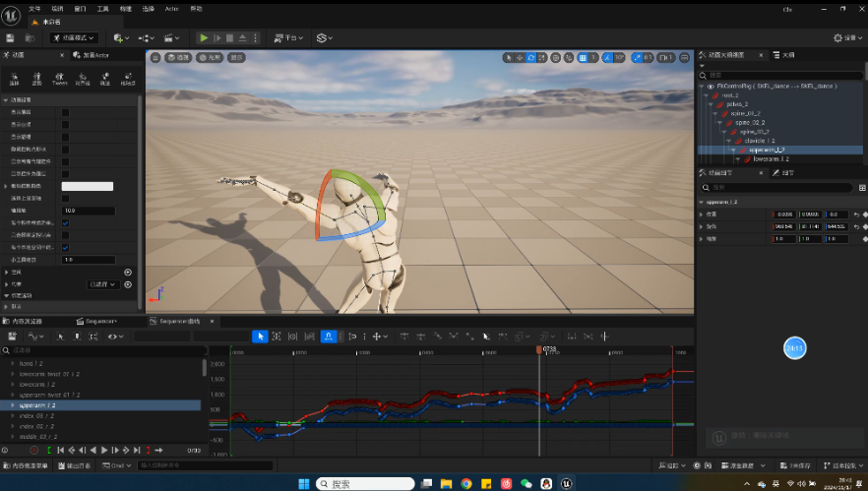Switch to the Outliner tab
Viewport: 868px width, 491px height.
click(x=783, y=55)
